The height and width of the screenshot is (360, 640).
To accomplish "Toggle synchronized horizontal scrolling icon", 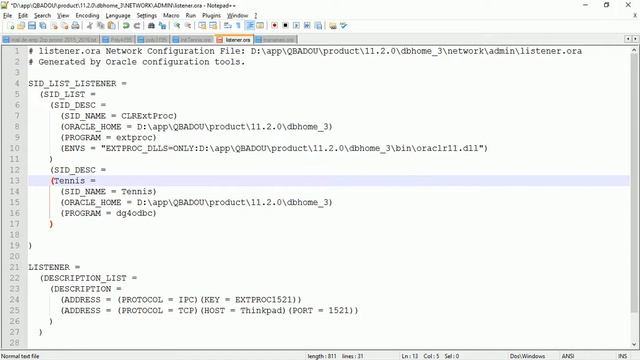I will 213,26.
